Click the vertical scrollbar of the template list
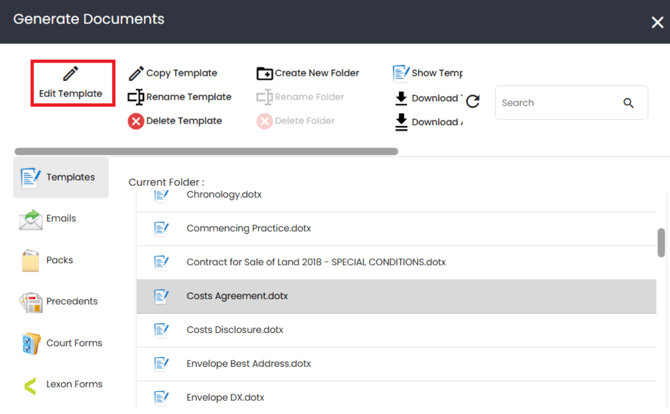The height and width of the screenshot is (414, 670). coord(661,242)
